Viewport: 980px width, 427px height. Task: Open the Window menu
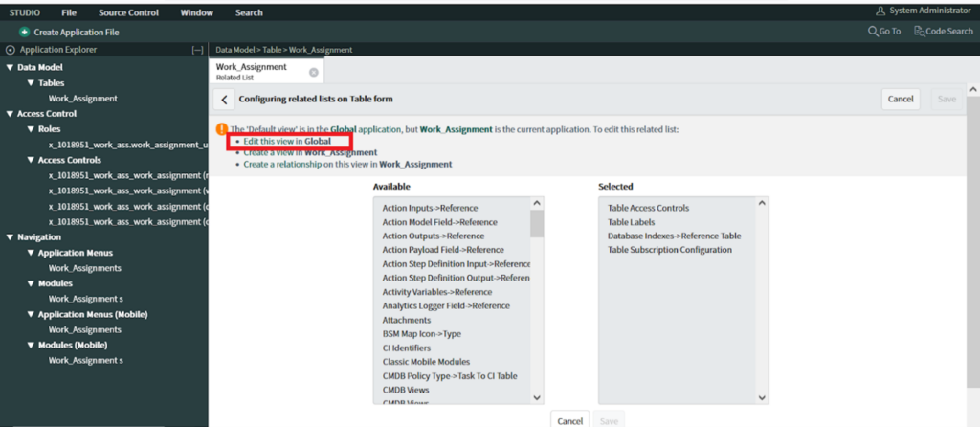197,12
